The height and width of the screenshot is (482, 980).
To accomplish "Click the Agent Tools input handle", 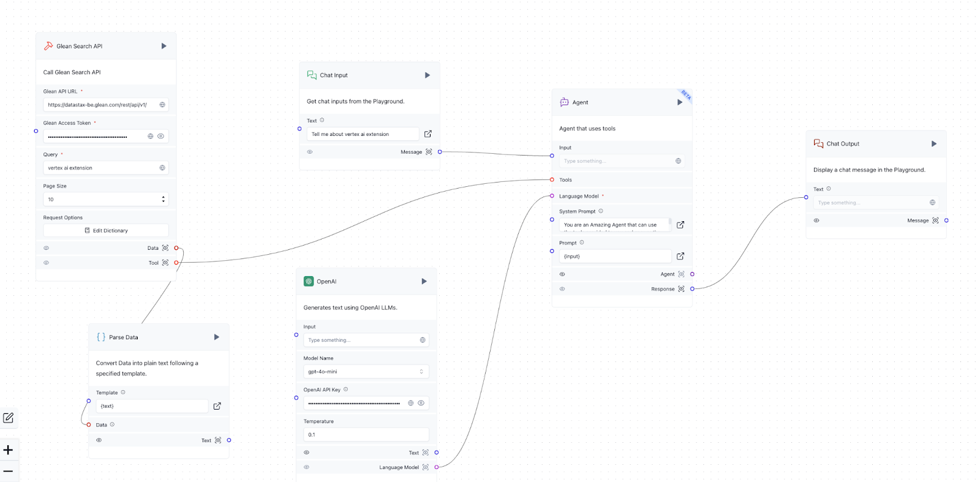I will 552,180.
